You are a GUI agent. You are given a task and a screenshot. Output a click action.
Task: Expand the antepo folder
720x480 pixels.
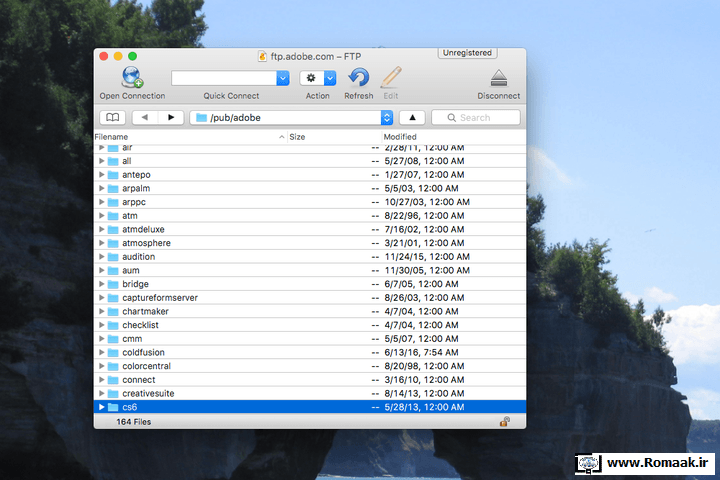coord(101,175)
